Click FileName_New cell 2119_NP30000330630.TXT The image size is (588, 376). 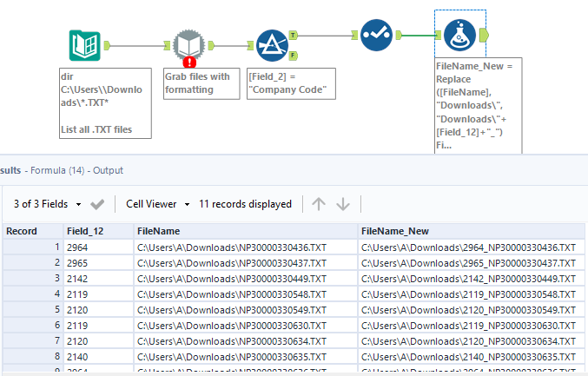(471, 326)
